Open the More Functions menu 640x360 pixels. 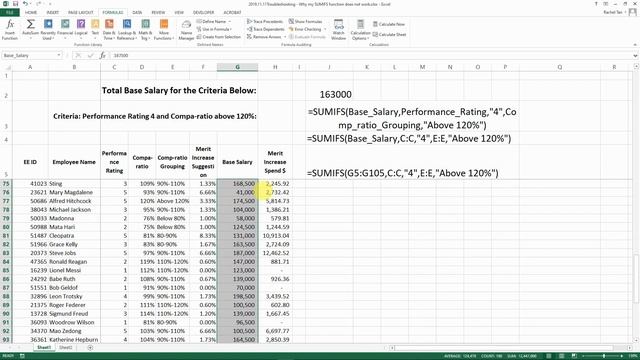(164, 30)
